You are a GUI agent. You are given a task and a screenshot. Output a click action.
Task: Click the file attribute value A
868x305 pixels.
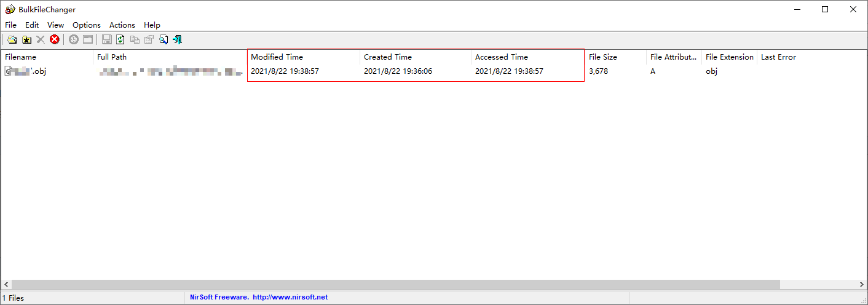[653, 71]
